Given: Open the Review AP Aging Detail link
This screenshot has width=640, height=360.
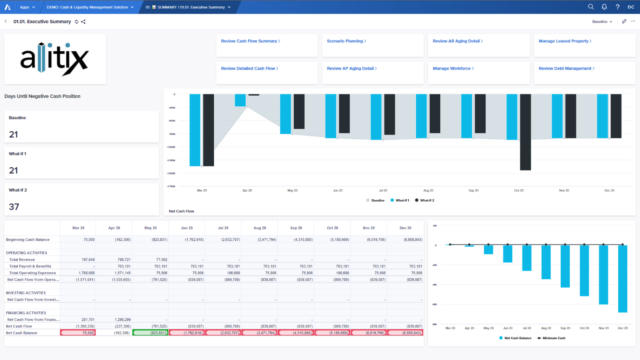Looking at the screenshot, I should click(x=351, y=68).
